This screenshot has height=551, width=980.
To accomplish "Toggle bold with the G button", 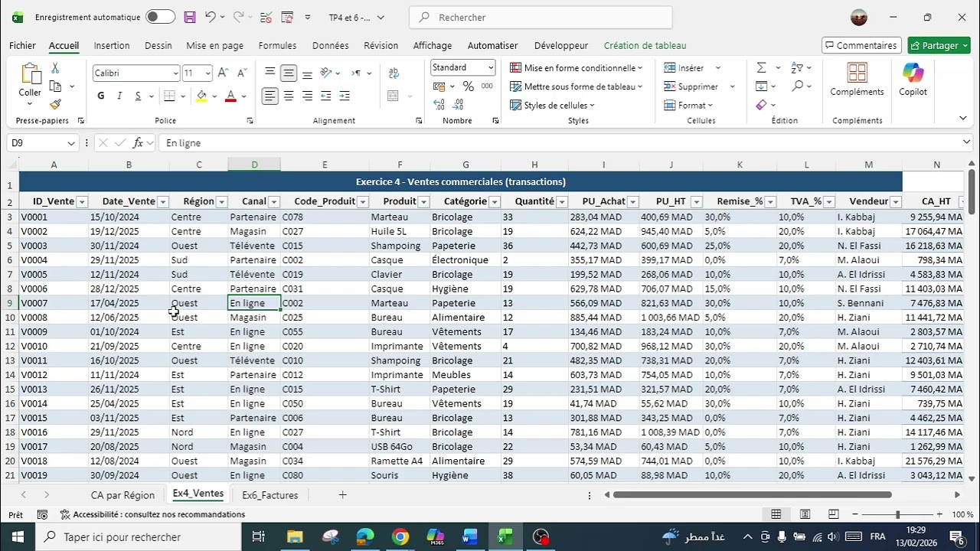I will (x=101, y=96).
